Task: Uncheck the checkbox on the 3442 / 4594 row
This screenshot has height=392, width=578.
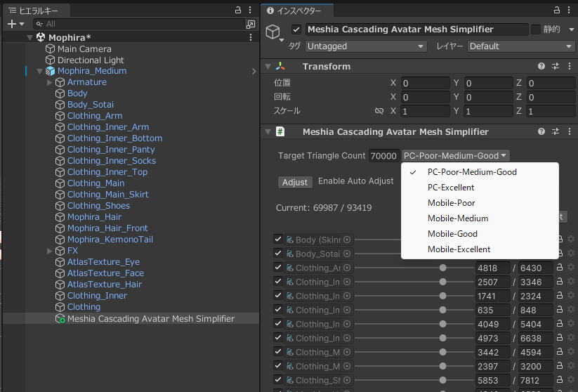Action: [x=278, y=351]
